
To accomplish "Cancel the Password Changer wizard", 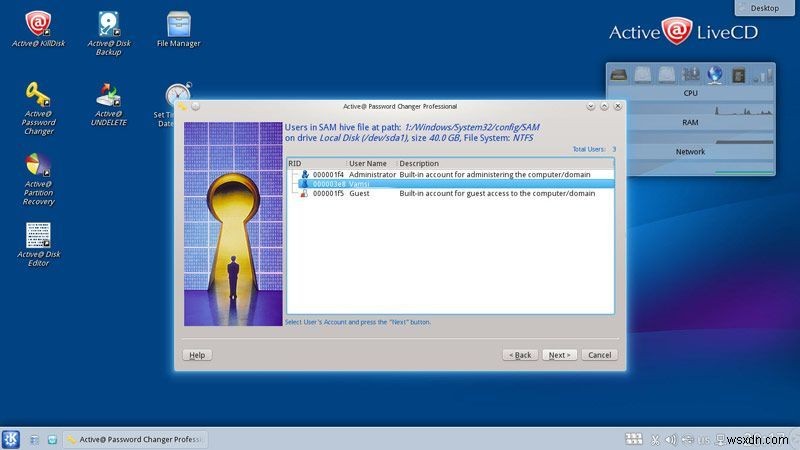I will pyautogui.click(x=599, y=355).
